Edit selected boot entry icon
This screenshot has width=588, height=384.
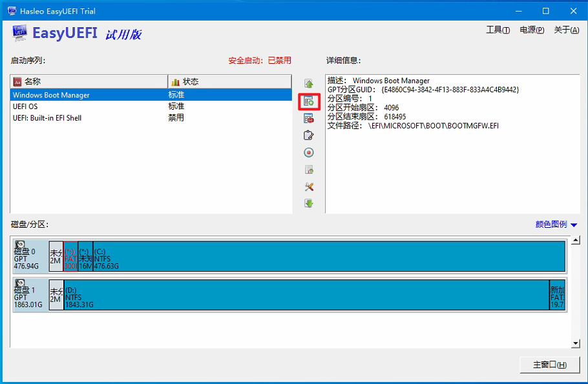309,136
